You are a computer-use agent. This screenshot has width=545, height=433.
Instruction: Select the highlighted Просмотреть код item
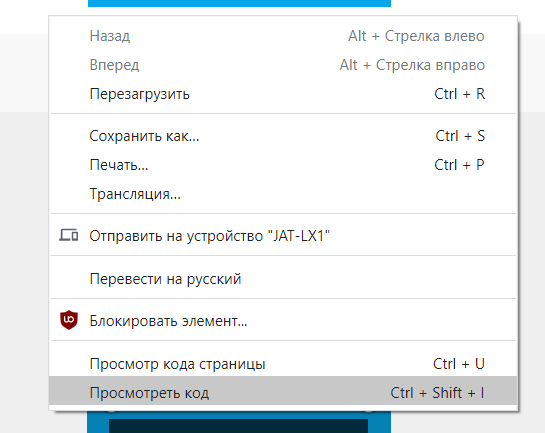[x=283, y=393]
